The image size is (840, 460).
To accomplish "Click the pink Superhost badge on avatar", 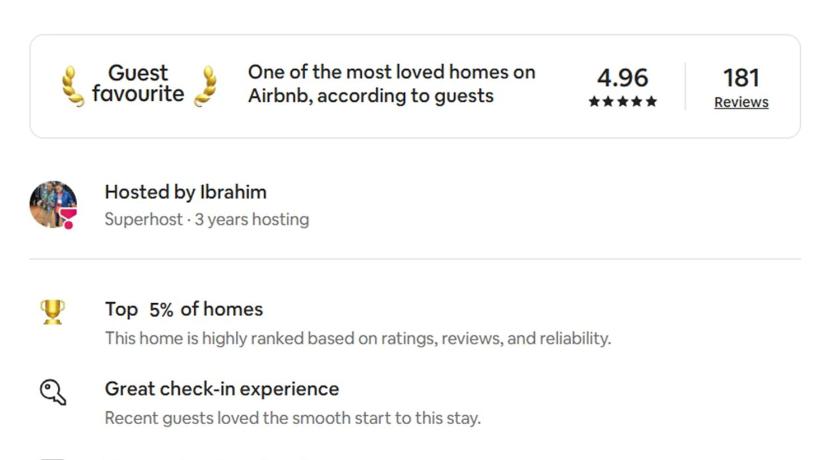I will pyautogui.click(x=68, y=221).
